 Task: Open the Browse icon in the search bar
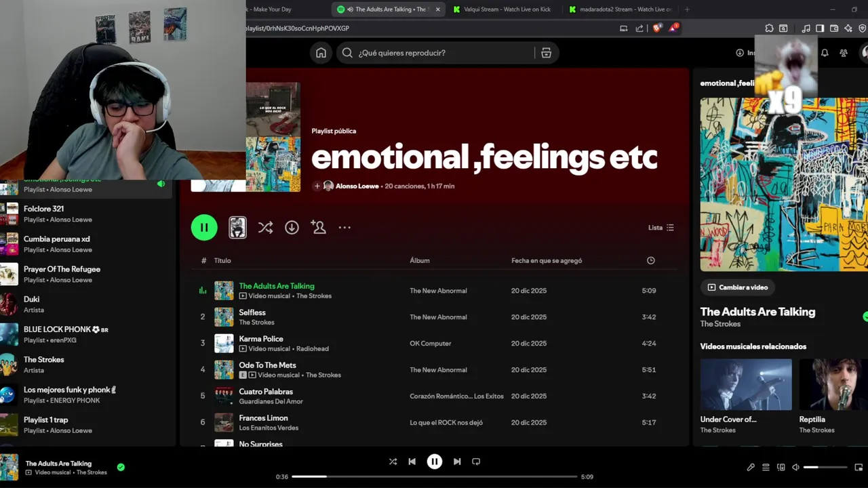[546, 53]
